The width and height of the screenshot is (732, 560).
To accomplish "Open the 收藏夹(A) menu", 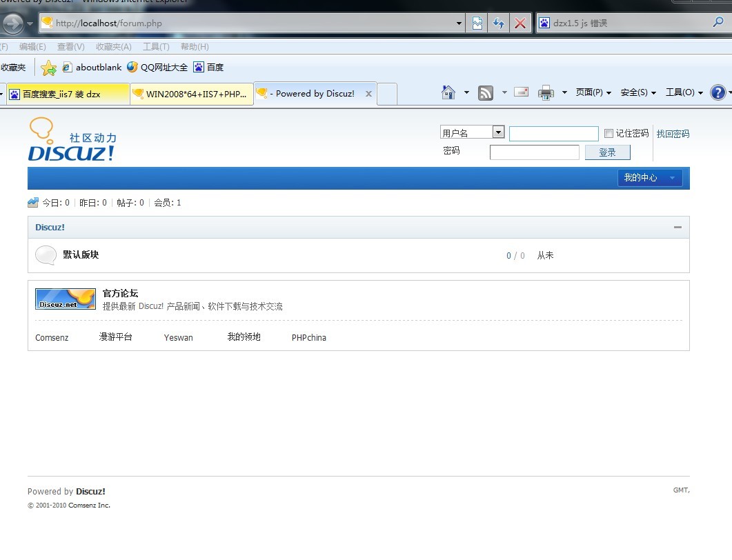I will point(113,47).
